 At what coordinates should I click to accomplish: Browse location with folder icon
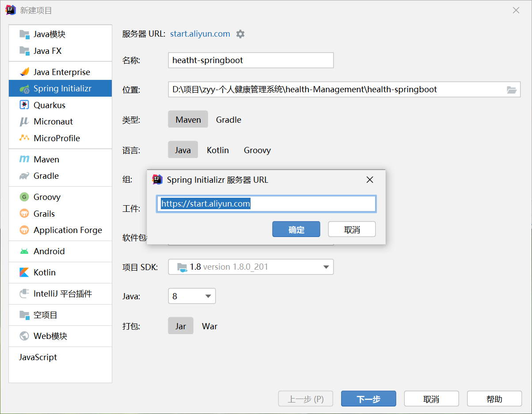[x=512, y=90]
